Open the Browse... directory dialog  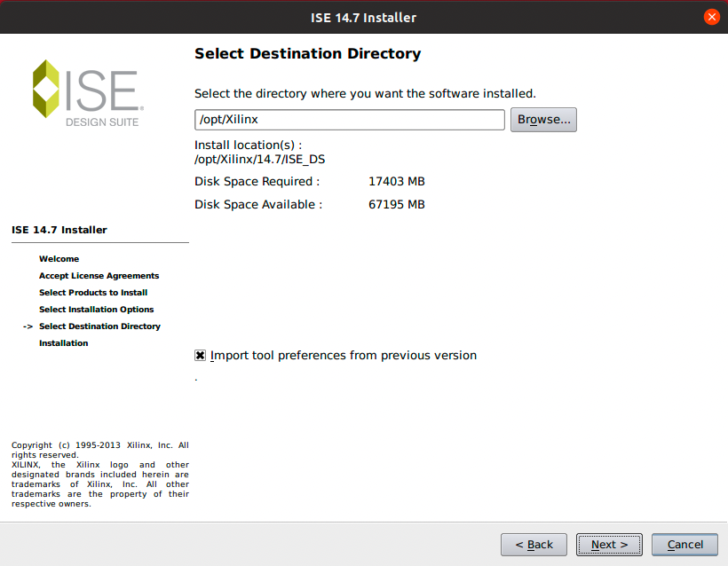click(543, 120)
